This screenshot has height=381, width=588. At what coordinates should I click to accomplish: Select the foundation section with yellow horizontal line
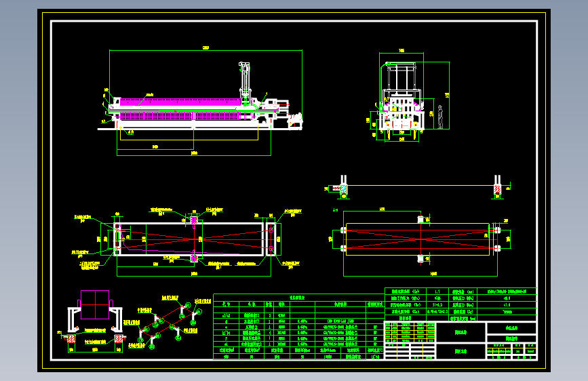[417, 186]
